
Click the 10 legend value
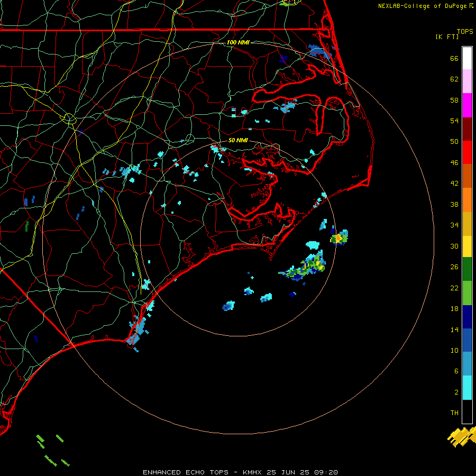click(x=454, y=350)
